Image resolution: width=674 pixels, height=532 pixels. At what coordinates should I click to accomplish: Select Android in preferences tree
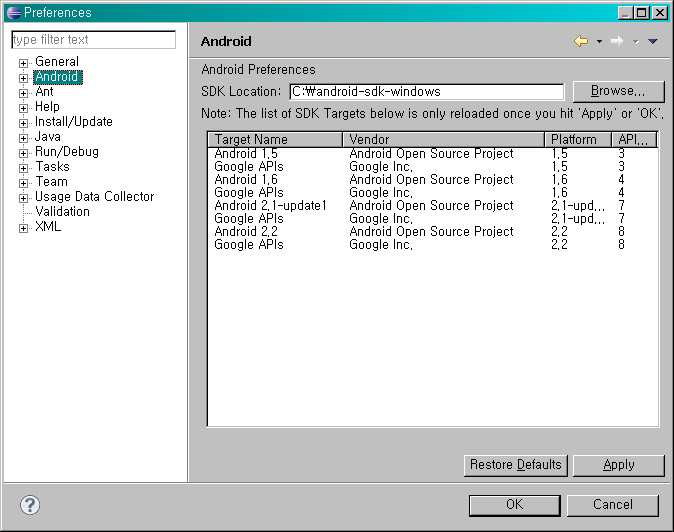tap(58, 77)
